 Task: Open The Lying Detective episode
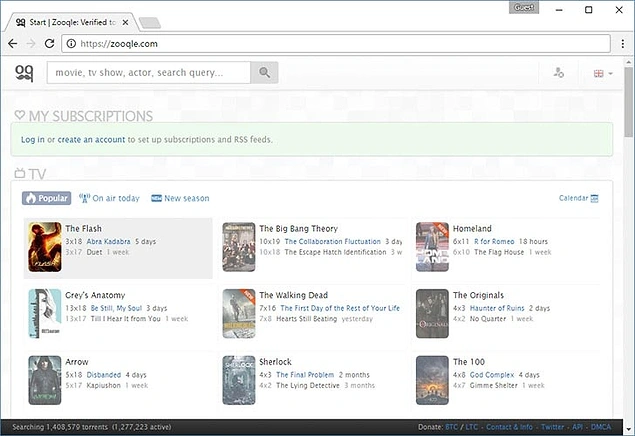(308, 385)
